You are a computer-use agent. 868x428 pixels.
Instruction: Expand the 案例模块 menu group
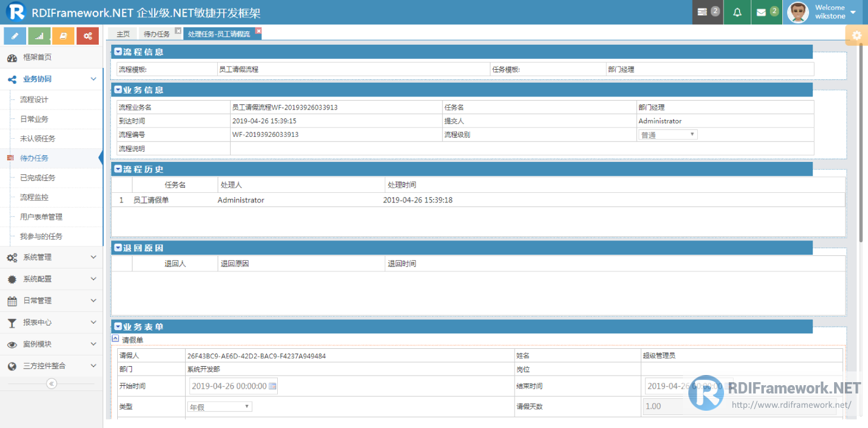pyautogui.click(x=51, y=344)
